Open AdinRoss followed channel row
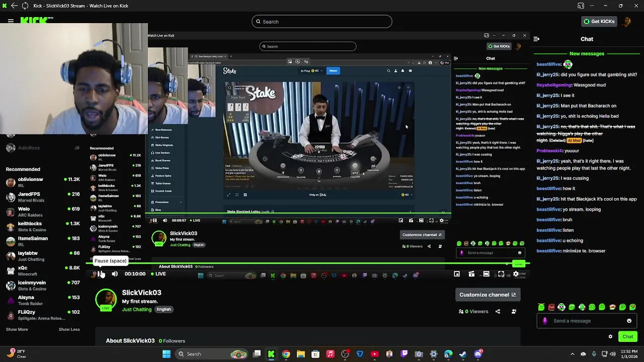The image size is (644, 362). tap(43, 148)
